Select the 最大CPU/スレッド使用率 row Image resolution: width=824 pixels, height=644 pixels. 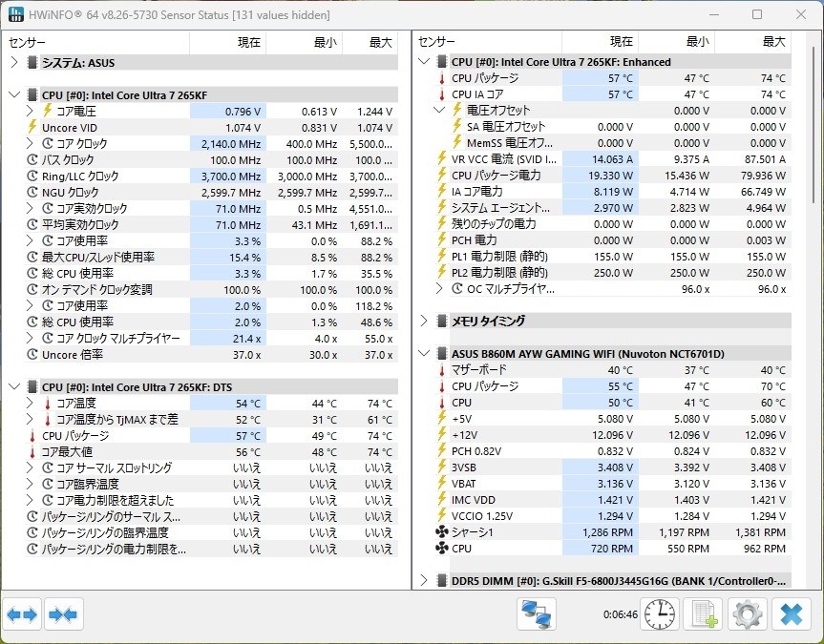(211, 258)
